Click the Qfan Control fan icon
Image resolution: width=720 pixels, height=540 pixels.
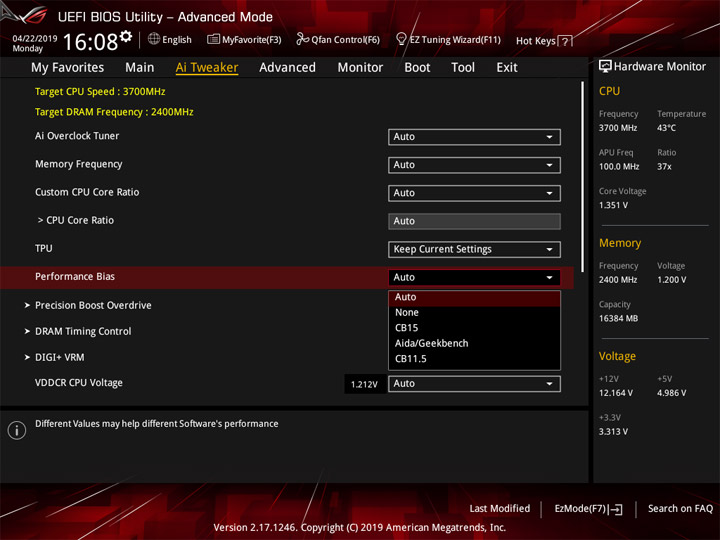click(x=302, y=39)
